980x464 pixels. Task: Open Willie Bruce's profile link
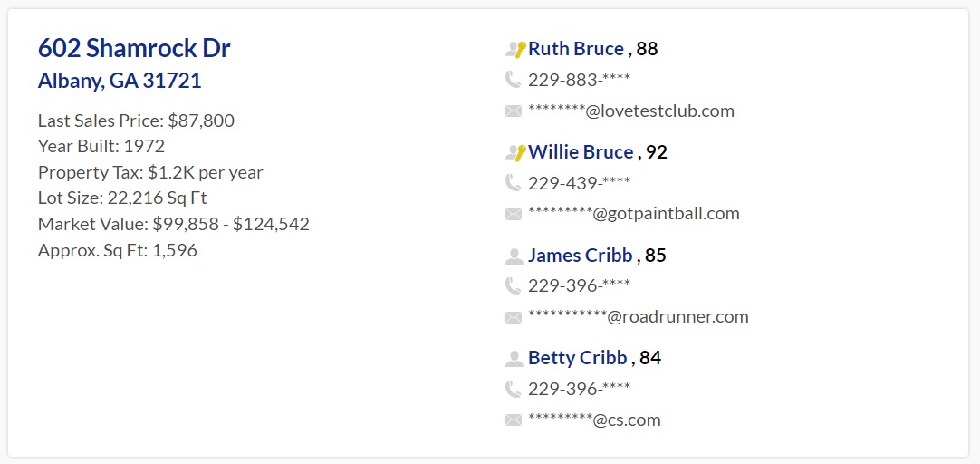pyautogui.click(x=581, y=152)
